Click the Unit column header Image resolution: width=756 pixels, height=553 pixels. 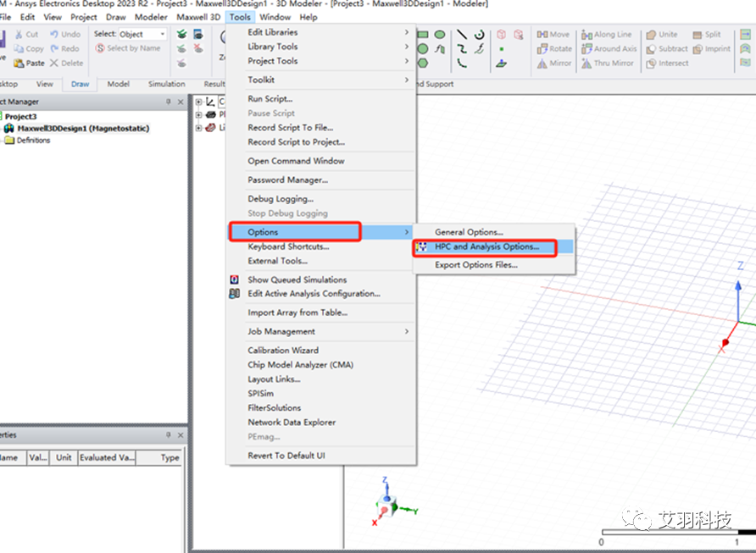pos(64,457)
